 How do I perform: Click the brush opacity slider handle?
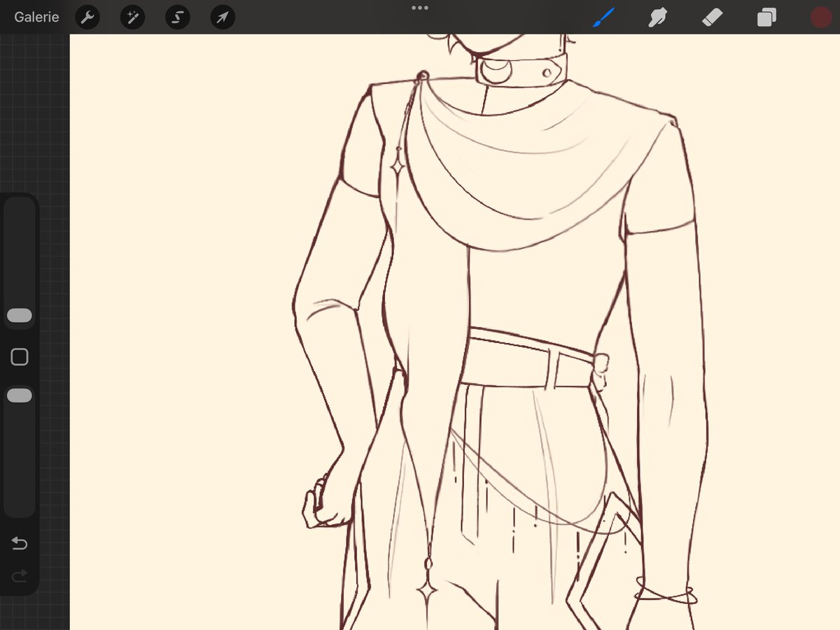pos(20,396)
